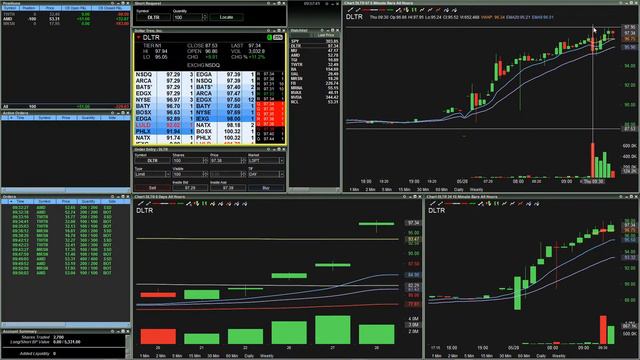Switch the 5 Days chart to 30 Min
This screenshot has height=360, width=640.
(x=213, y=356)
